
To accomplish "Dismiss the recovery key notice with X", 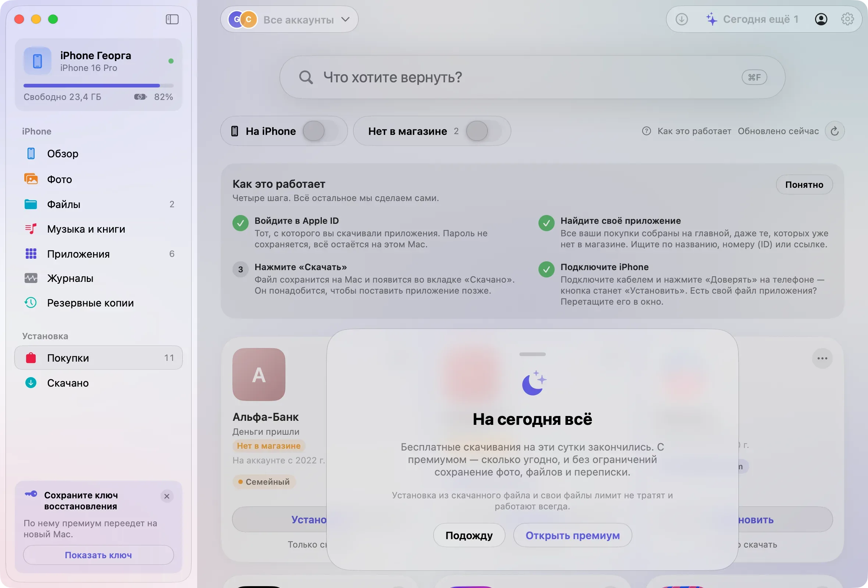I will click(167, 496).
